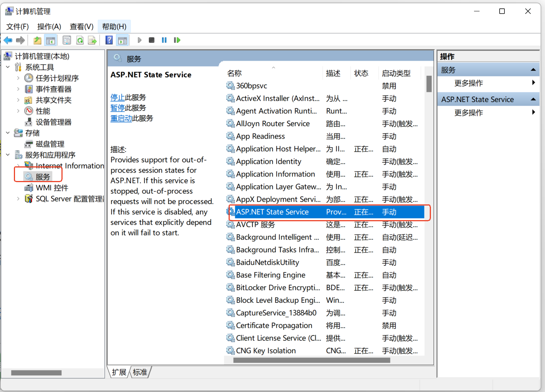Sort list by the 描述 column header

337,73
